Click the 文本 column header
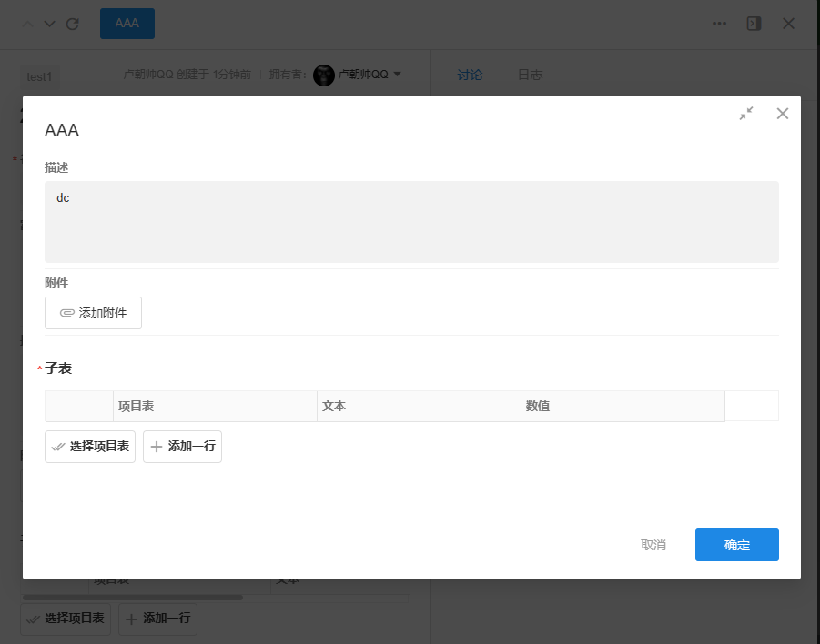This screenshot has height=644, width=820. click(x=419, y=406)
